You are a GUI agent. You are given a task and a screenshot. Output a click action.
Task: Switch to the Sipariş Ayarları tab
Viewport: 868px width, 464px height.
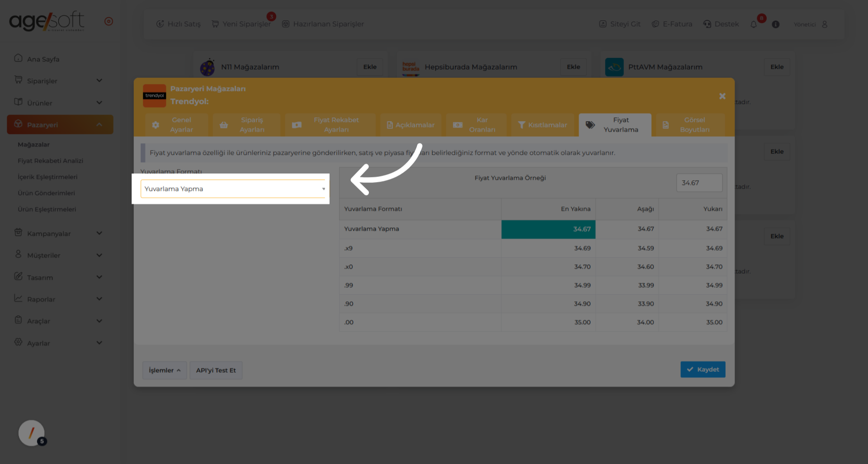point(246,125)
